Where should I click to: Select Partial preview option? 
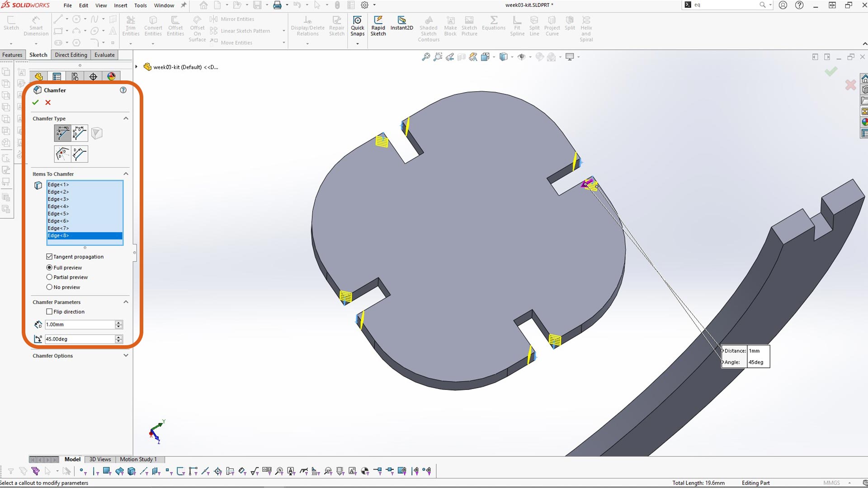tap(50, 277)
